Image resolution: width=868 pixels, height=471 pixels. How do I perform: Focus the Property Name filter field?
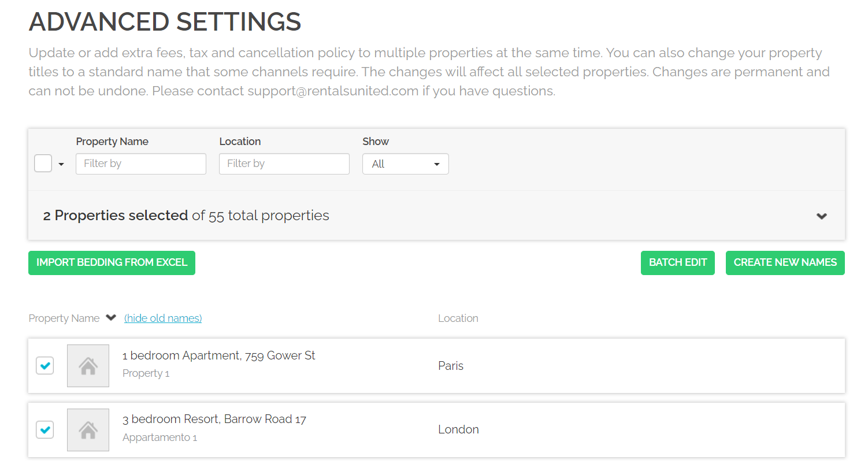(140, 164)
